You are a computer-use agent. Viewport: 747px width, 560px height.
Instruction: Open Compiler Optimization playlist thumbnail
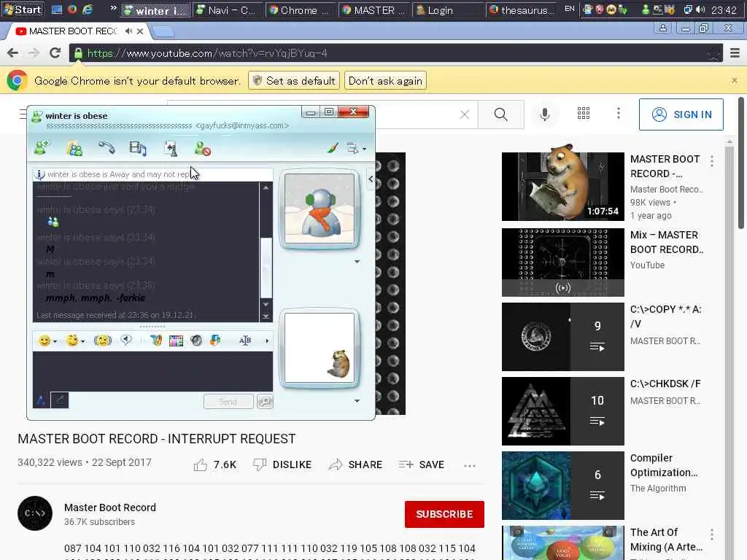tap(562, 485)
